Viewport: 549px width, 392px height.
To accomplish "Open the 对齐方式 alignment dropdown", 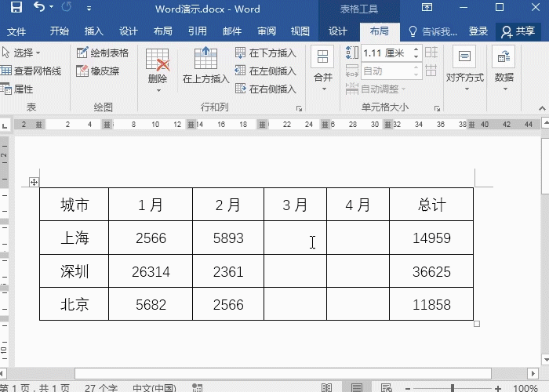I will point(465,69).
